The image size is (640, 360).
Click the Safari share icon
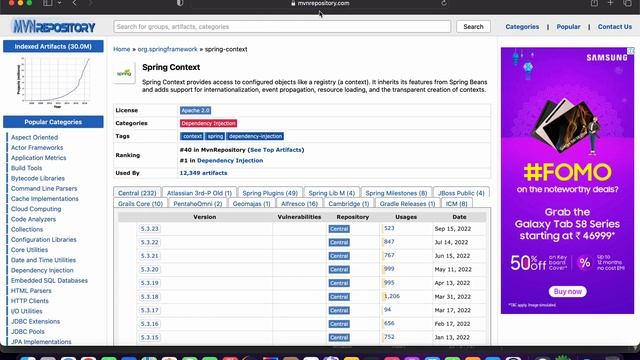coord(594,3)
